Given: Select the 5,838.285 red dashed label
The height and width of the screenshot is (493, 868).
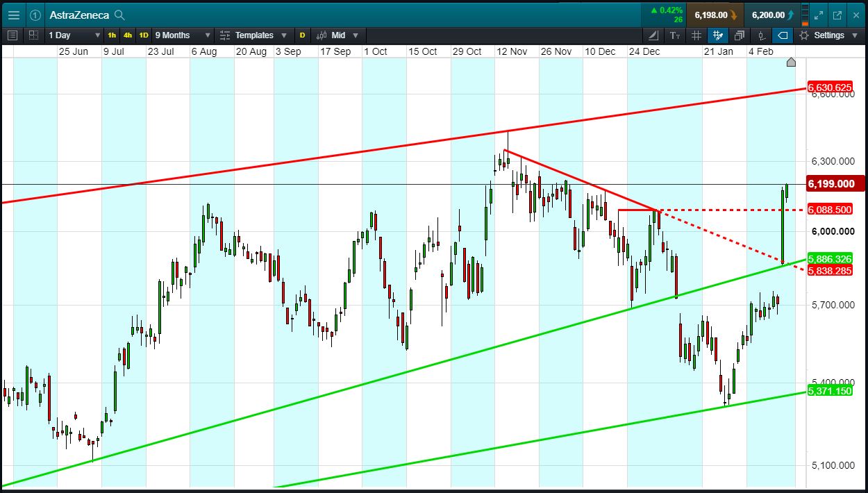Looking at the screenshot, I should pyautogui.click(x=829, y=270).
